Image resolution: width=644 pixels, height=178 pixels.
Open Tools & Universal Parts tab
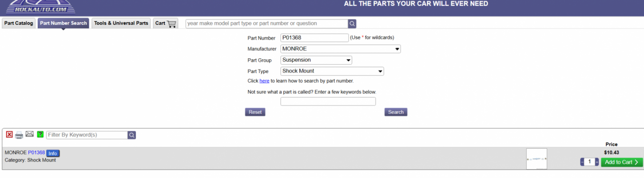click(x=121, y=23)
